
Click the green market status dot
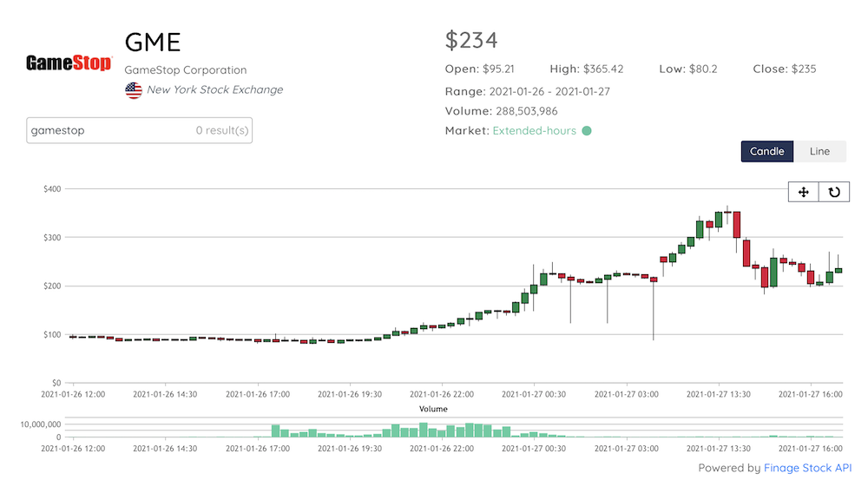pos(587,131)
